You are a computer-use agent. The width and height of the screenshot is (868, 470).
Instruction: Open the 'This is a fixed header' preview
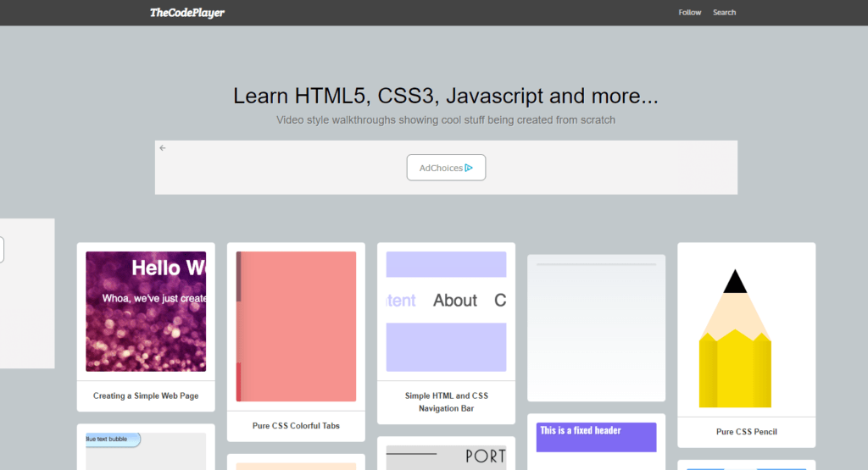[x=596, y=437]
